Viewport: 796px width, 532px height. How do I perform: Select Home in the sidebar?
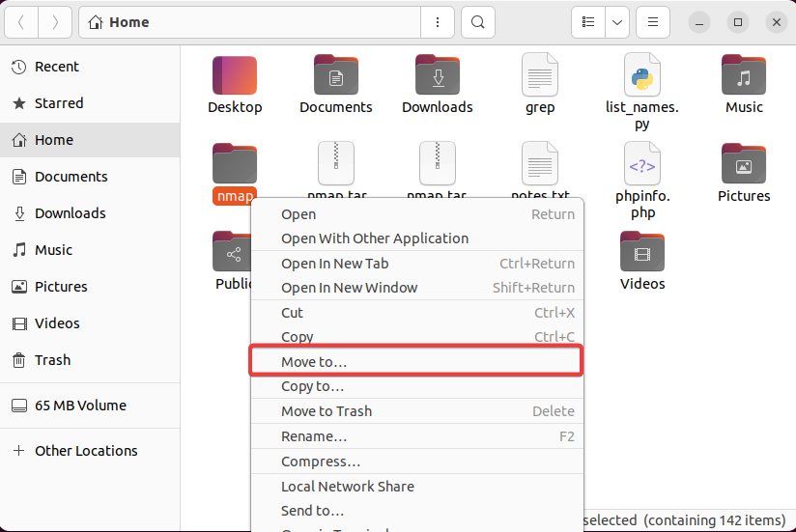[x=90, y=140]
